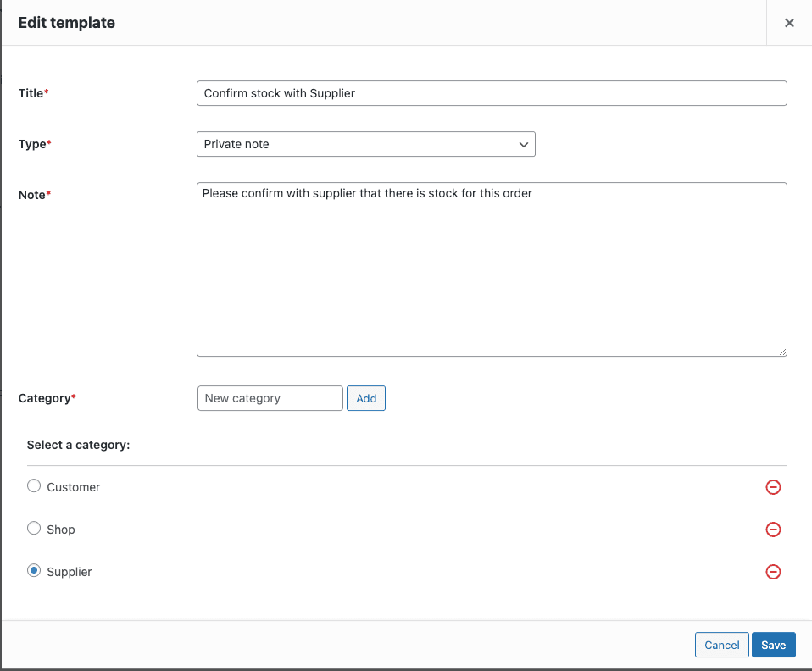Screen dimensions: 812x671
Task: Click the red minus next to Customer
Action: [773, 487]
